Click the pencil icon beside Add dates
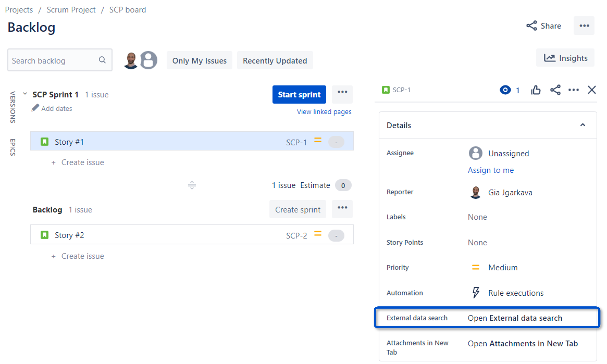This screenshot has width=607, height=364. pos(35,108)
